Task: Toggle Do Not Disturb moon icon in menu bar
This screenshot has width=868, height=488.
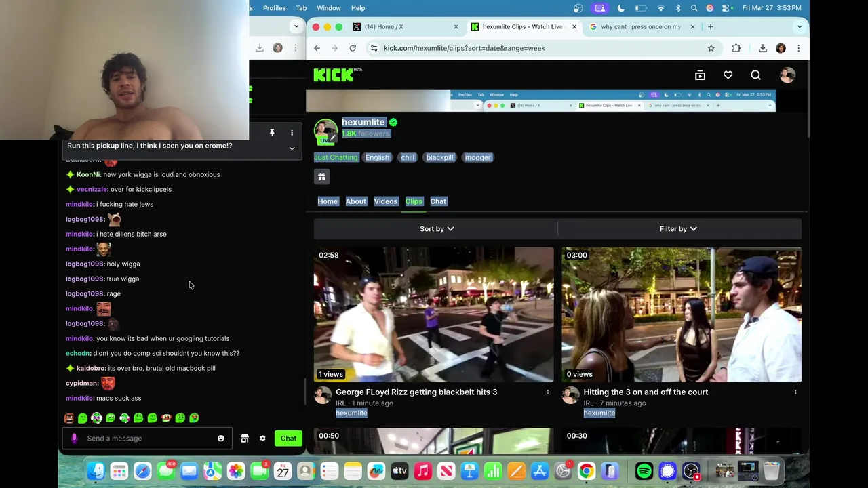Action: click(x=620, y=8)
